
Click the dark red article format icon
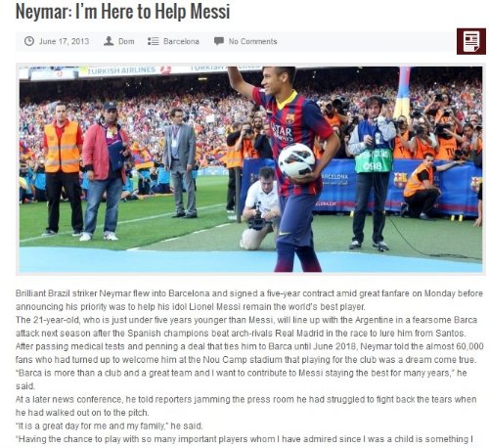471,41
